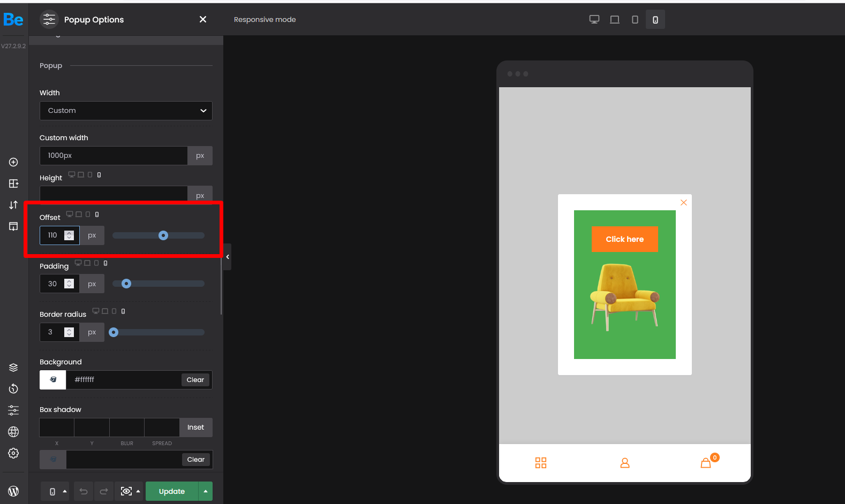Switch responsive mode to laptop view
The width and height of the screenshot is (845, 504).
tap(615, 19)
